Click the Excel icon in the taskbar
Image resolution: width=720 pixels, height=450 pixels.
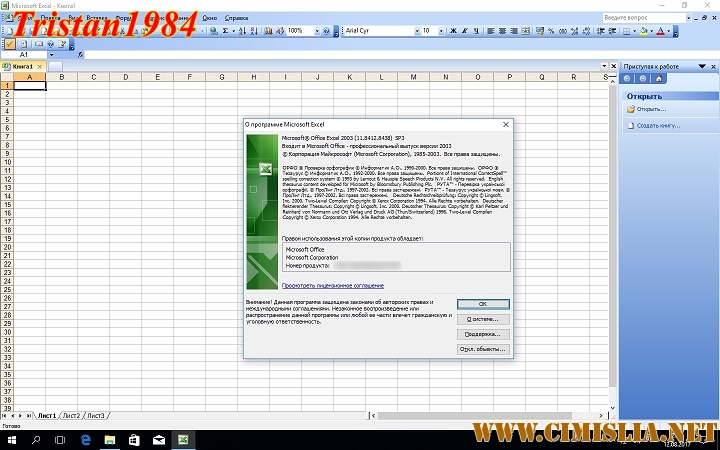point(184,439)
